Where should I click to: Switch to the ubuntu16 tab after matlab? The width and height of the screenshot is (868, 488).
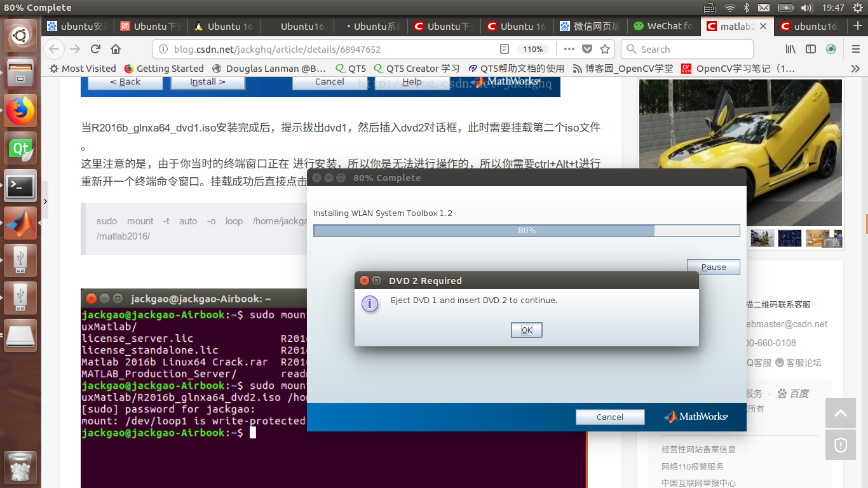tap(811, 26)
